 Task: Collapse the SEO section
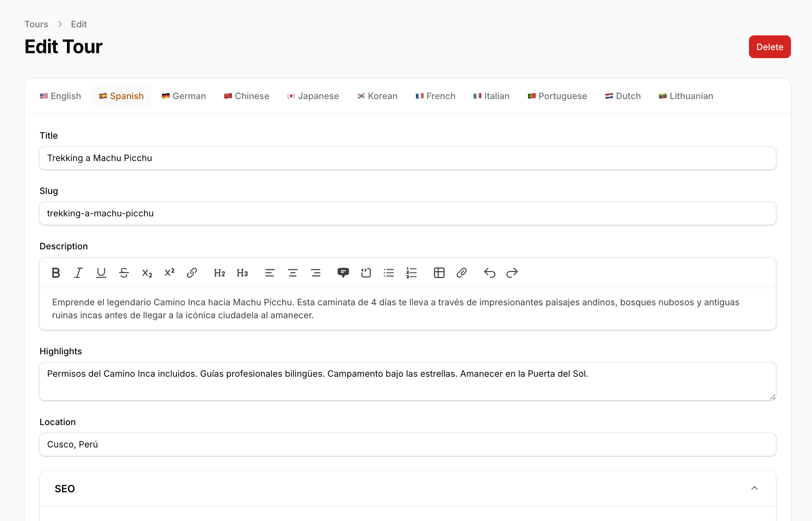755,488
